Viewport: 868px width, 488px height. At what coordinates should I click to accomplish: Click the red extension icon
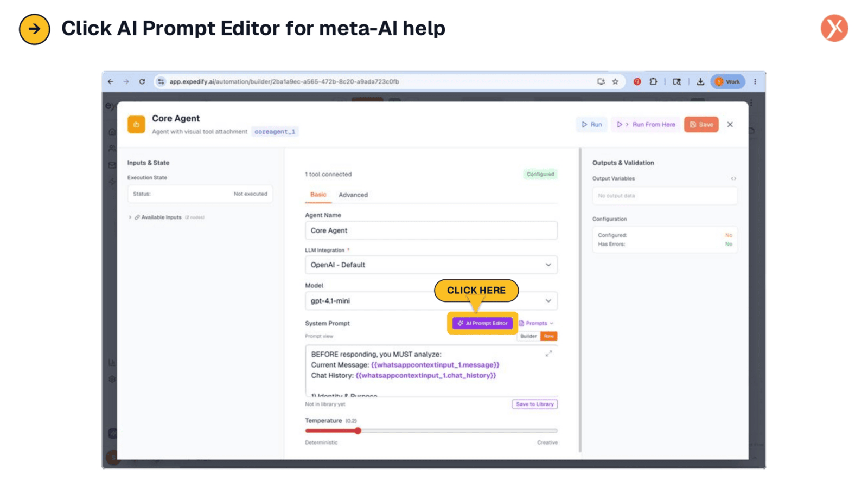click(x=637, y=81)
